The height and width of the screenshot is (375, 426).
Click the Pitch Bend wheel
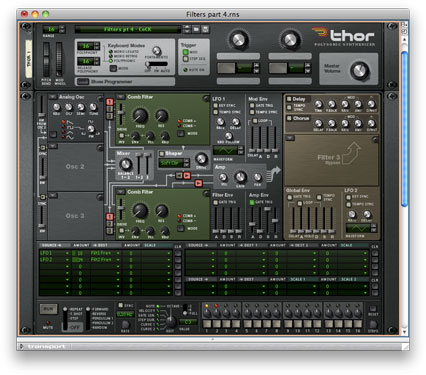(46, 60)
